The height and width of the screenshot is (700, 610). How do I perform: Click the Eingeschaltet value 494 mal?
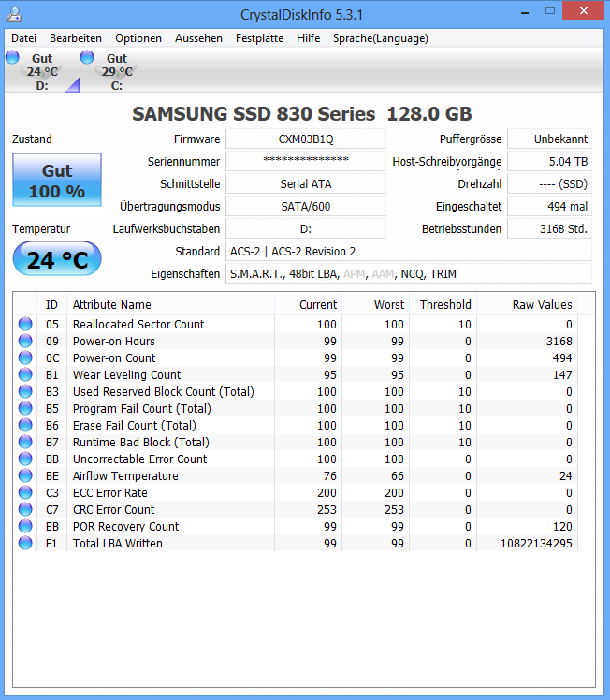pos(550,206)
